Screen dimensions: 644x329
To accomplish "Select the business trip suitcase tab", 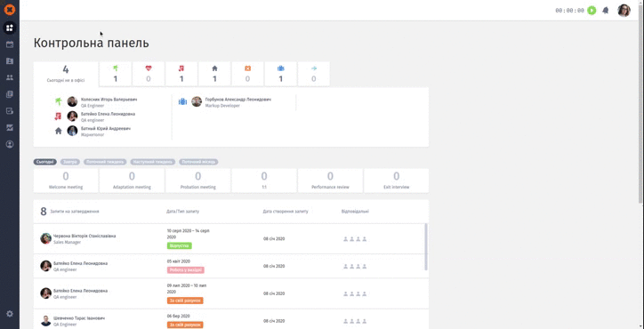I will [x=280, y=74].
